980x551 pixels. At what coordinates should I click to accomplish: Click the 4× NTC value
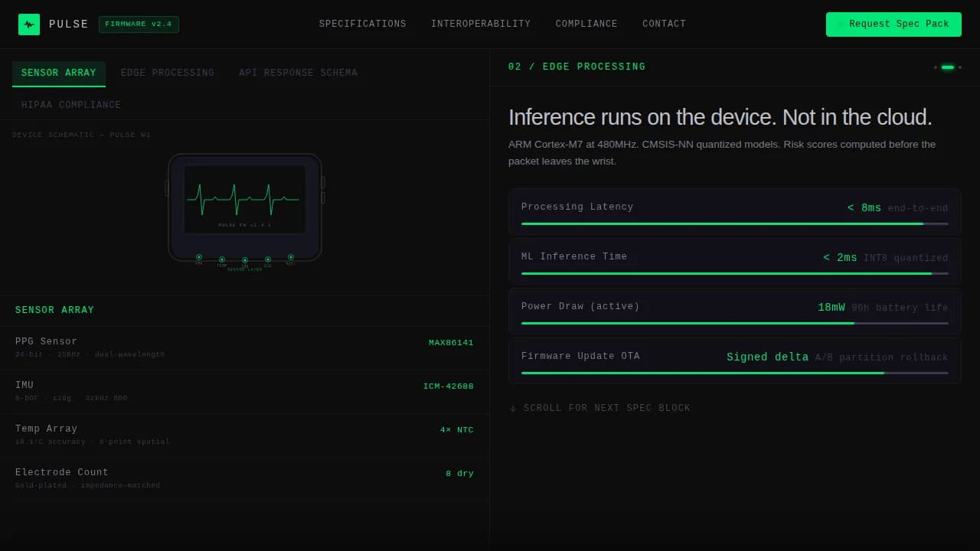point(457,430)
